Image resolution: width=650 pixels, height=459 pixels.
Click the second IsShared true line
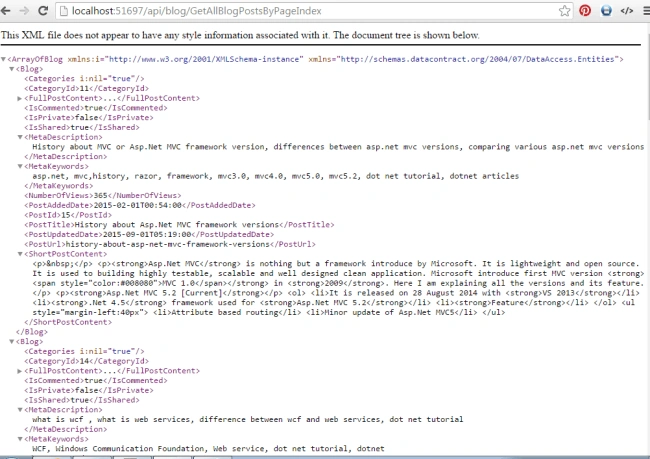[x=82, y=400]
